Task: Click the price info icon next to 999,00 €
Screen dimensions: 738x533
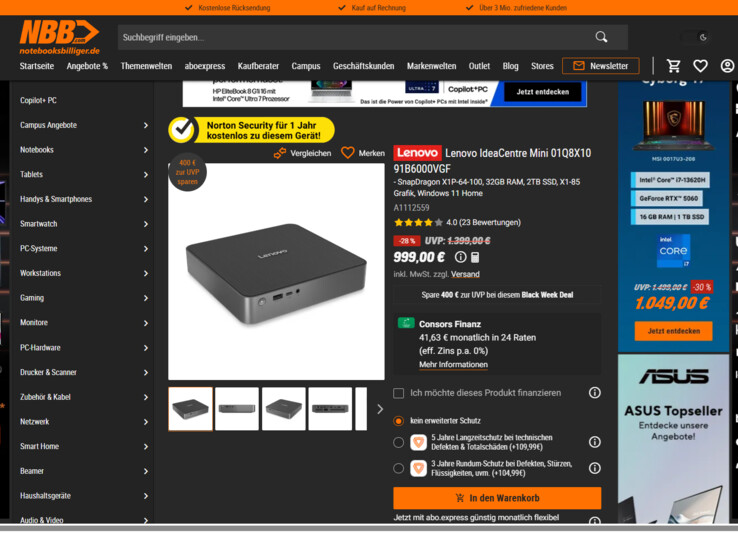Action: [x=460, y=257]
